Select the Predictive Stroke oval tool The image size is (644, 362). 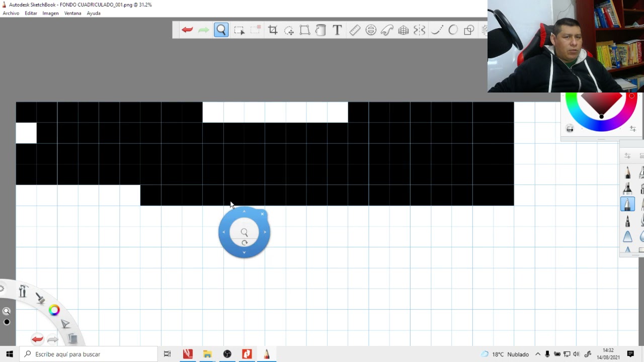pyautogui.click(x=453, y=30)
